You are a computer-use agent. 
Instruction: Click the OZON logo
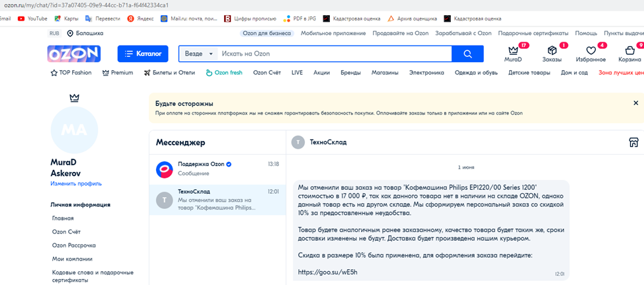pos(74,54)
